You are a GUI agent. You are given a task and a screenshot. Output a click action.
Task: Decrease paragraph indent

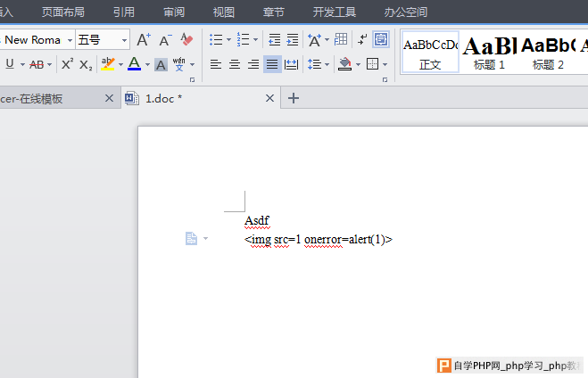pos(274,39)
